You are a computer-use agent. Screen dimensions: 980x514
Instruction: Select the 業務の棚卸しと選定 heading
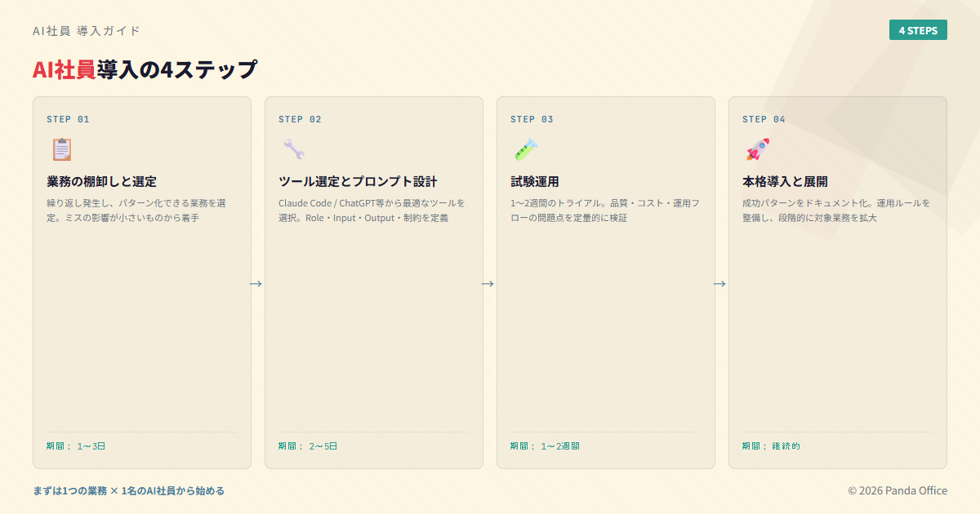101,181
